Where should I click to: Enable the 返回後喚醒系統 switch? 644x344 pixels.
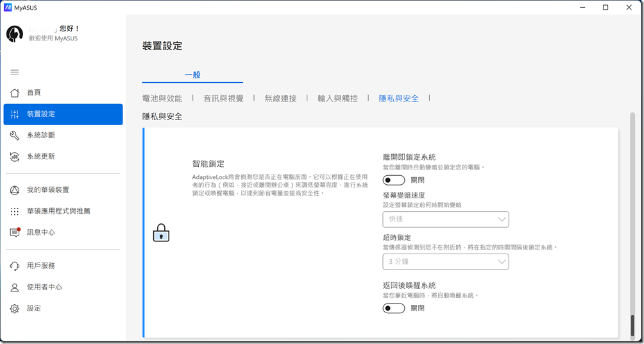394,308
